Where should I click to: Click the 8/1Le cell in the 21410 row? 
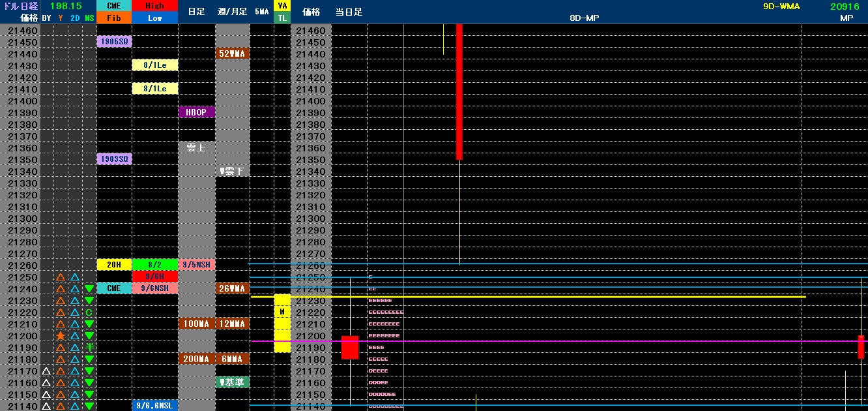coord(154,89)
